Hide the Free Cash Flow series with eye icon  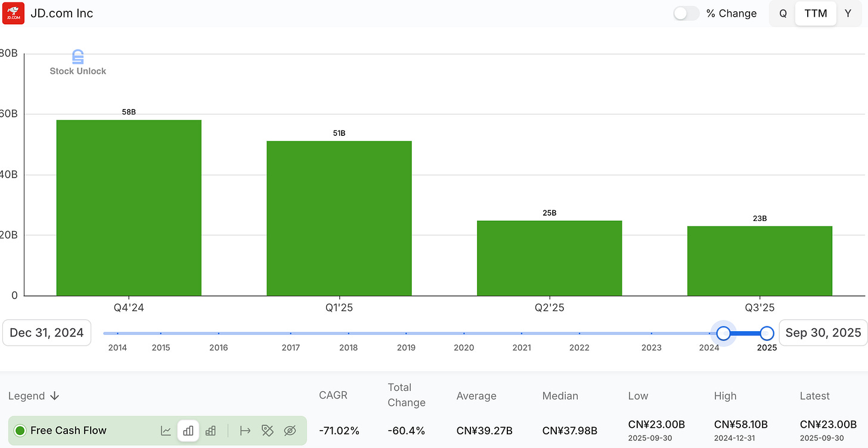290,430
